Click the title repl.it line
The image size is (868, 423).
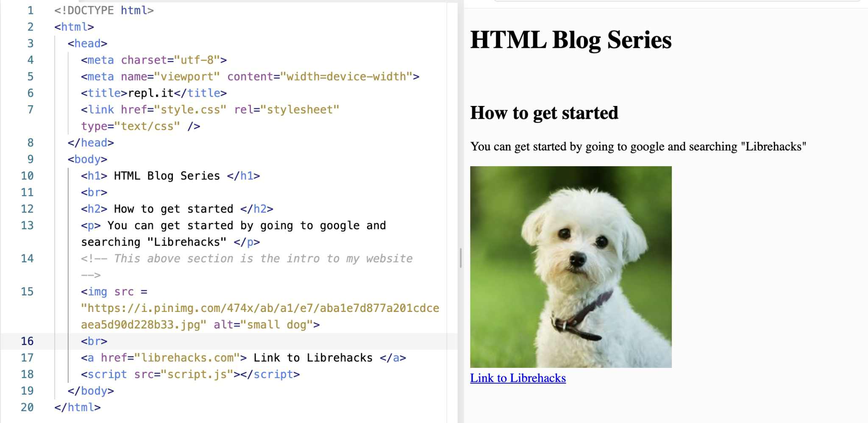click(x=154, y=93)
